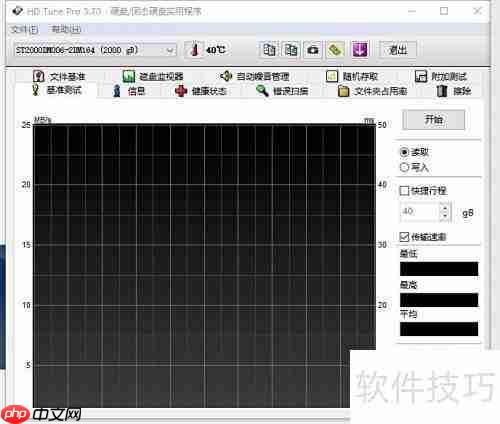Click the purple down-arrow toolbar icon
Screen dimensions: 500x424
360,50
